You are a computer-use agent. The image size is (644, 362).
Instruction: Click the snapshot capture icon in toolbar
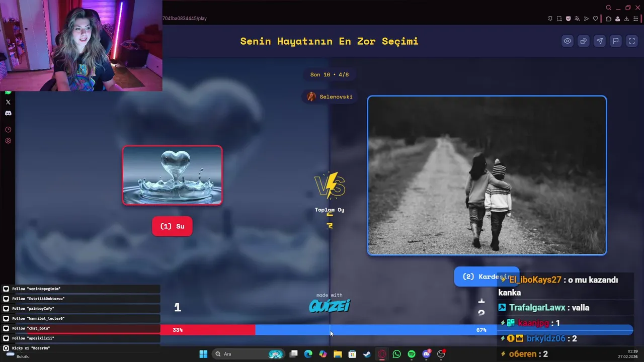click(559, 19)
